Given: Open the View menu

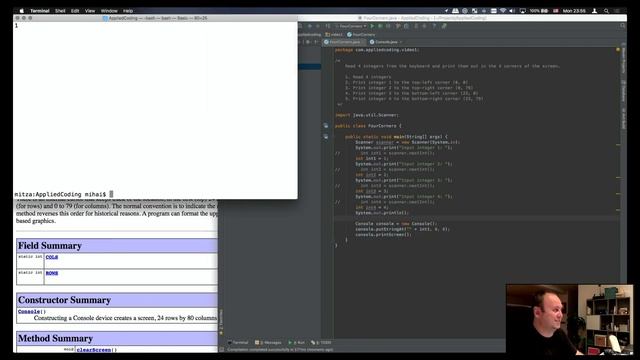Looking at the screenshot, I should [90, 11].
